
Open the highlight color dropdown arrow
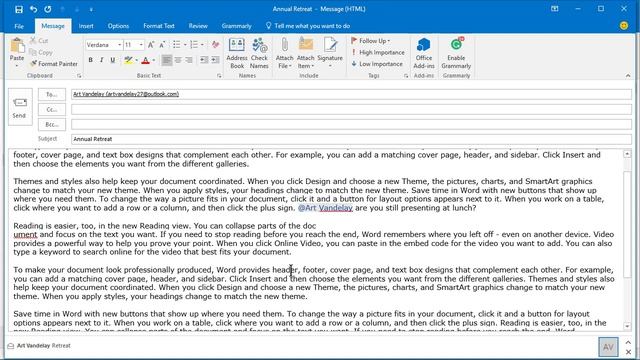click(136, 60)
